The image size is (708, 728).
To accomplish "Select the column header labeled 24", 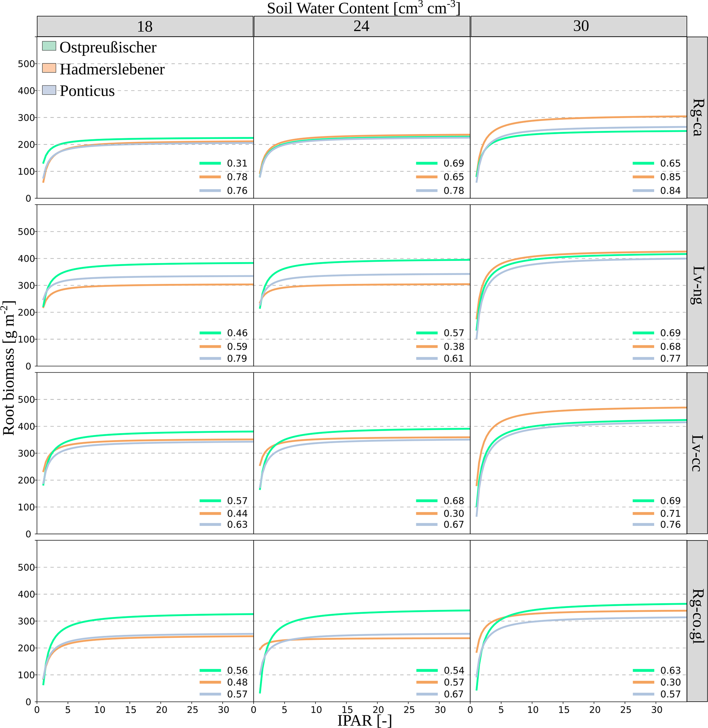I will pos(361,26).
